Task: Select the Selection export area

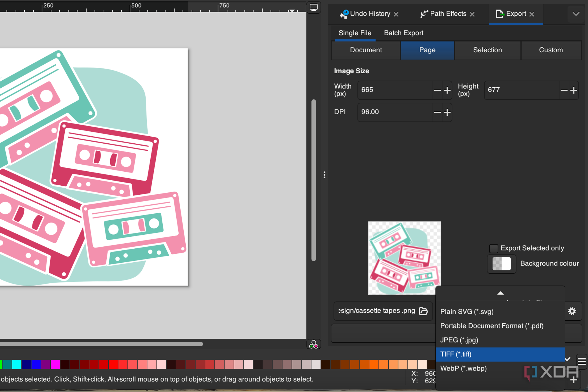Action: coord(487,50)
